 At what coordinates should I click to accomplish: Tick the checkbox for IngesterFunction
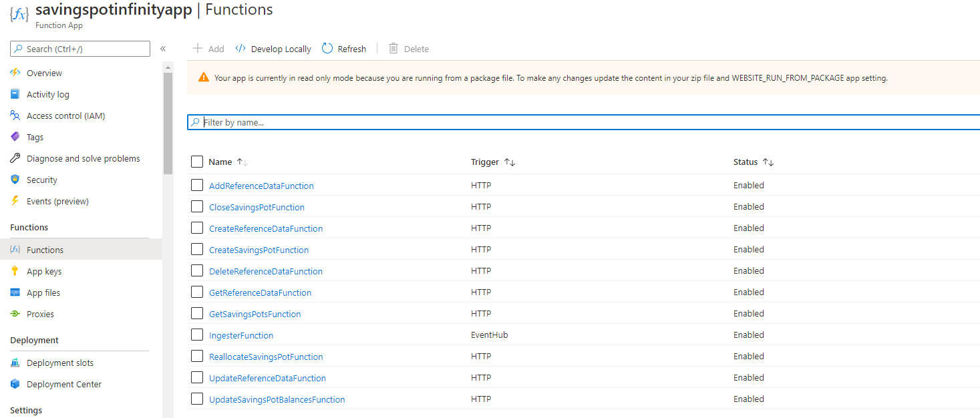click(x=196, y=335)
